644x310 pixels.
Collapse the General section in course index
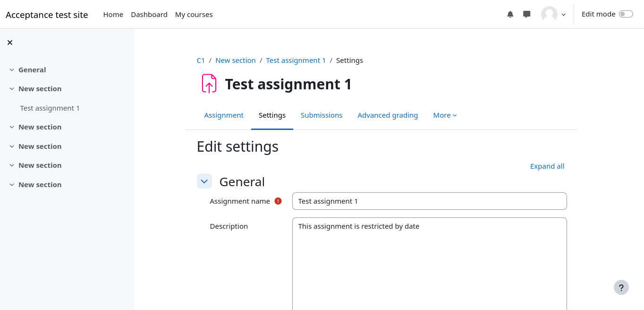coord(12,70)
